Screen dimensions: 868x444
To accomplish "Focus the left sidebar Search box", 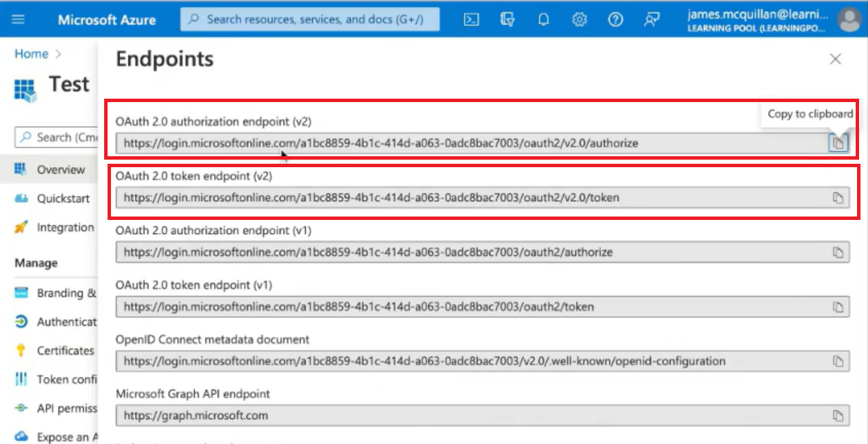I will (x=56, y=137).
